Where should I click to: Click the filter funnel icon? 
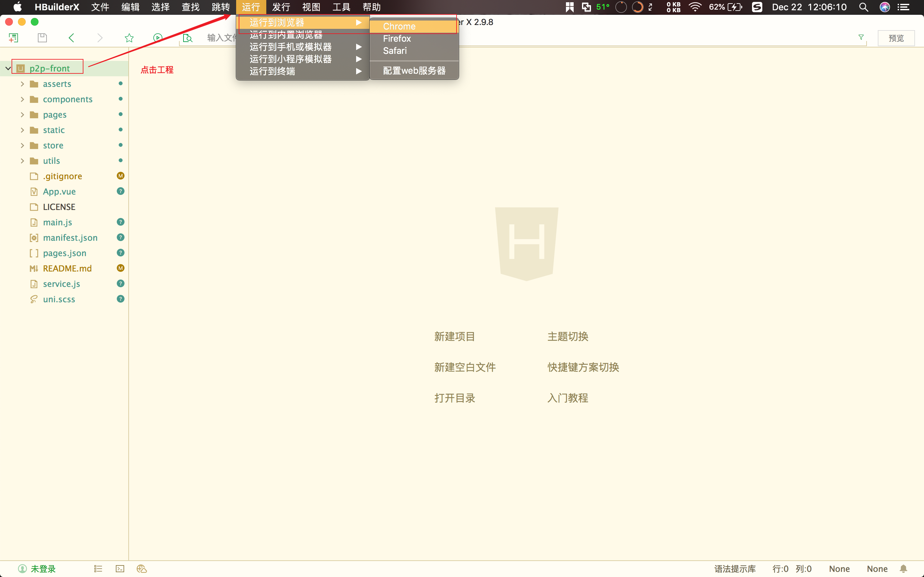[x=861, y=37]
